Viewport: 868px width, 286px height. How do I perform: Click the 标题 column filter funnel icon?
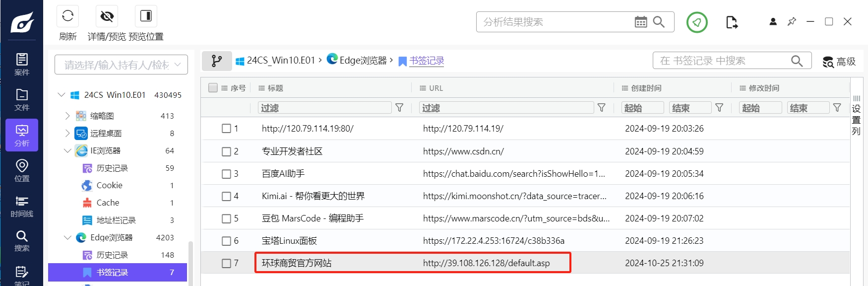(399, 108)
